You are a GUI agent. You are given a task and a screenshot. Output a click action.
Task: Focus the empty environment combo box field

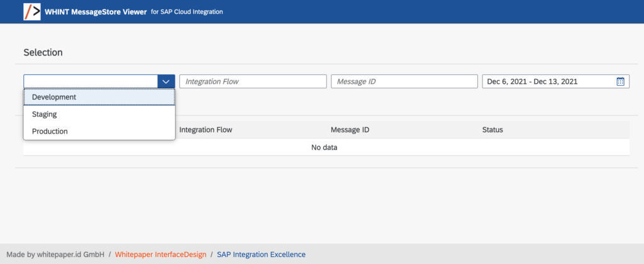91,81
